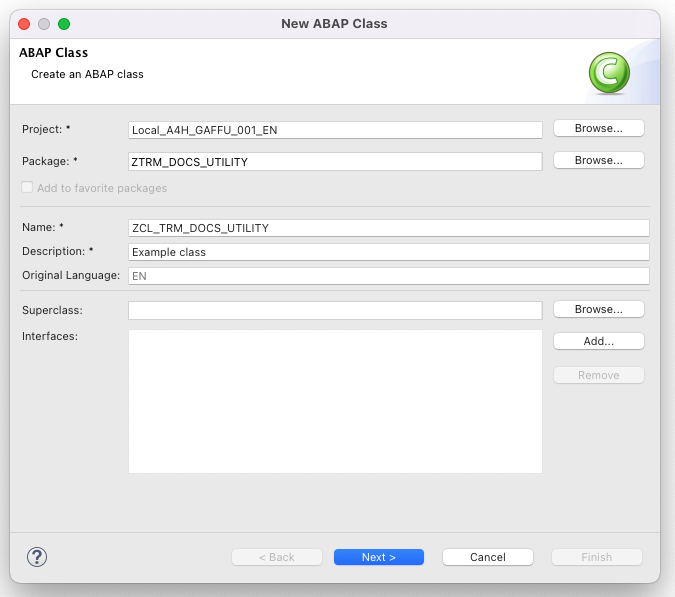Click the Remove interface button
The width and height of the screenshot is (675, 597).
[598, 375]
